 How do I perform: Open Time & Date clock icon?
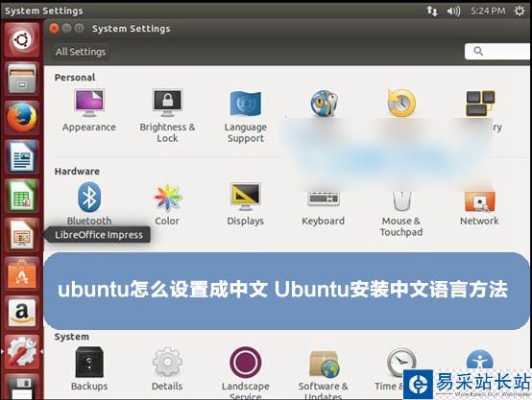pyautogui.click(x=401, y=362)
